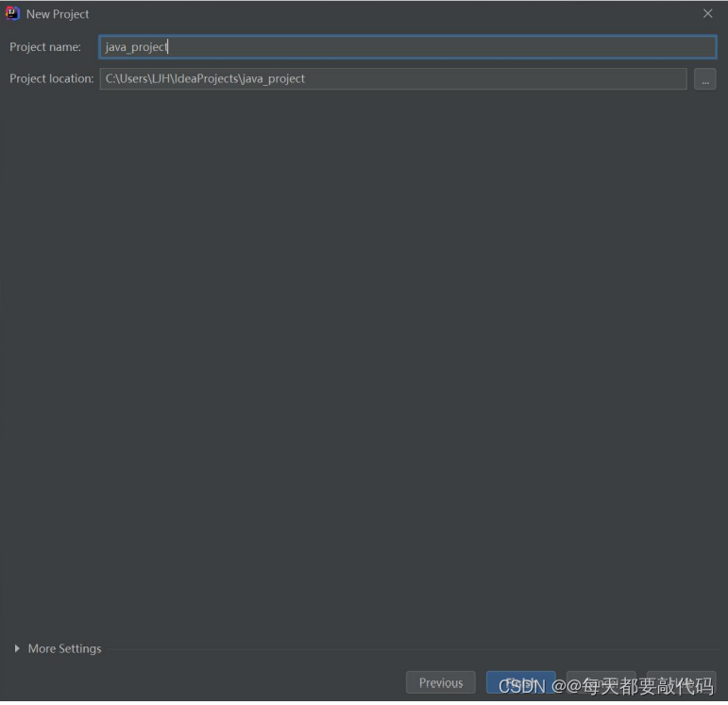Open the project location browse button
Viewport: 728px width, 705px height.
click(704, 79)
